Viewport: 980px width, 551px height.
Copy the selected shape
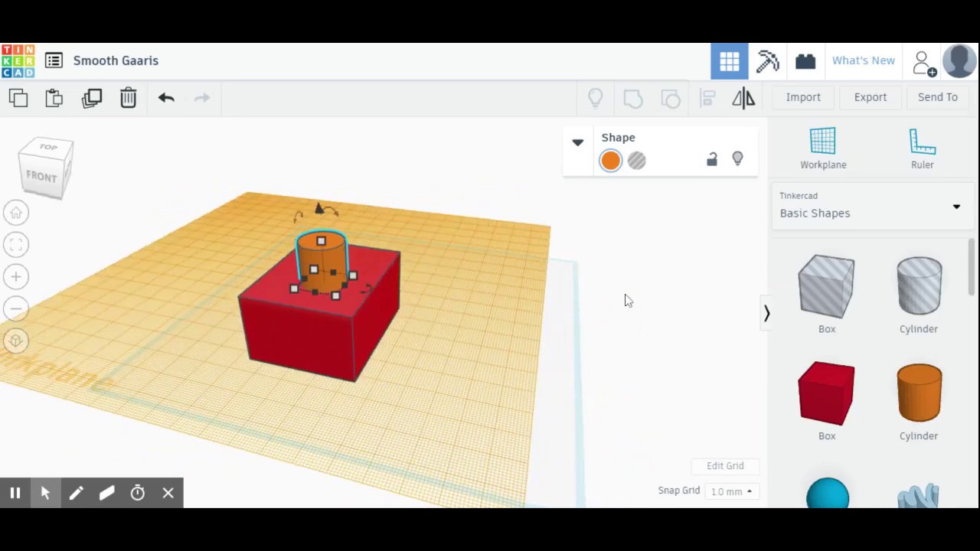pyautogui.click(x=18, y=97)
